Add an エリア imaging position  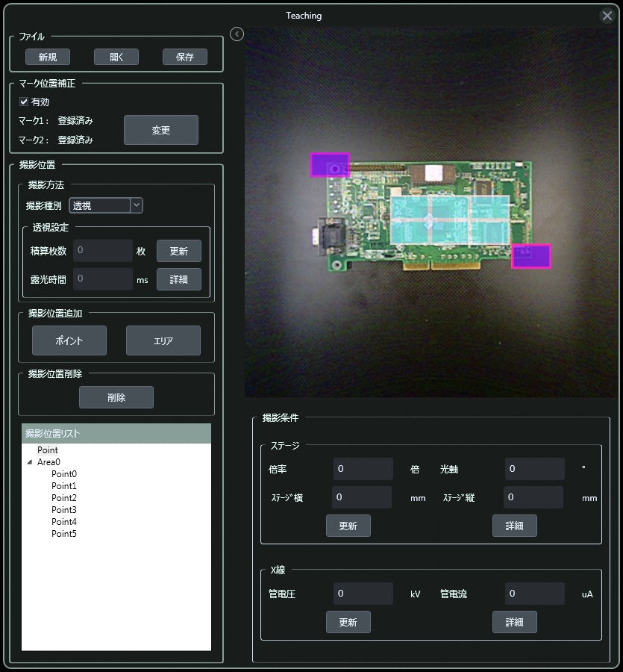click(x=163, y=340)
